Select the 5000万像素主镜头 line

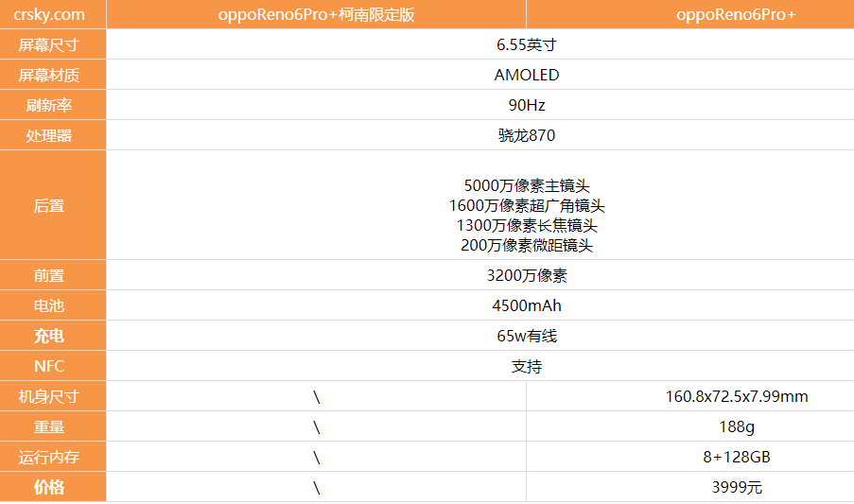coord(527,186)
